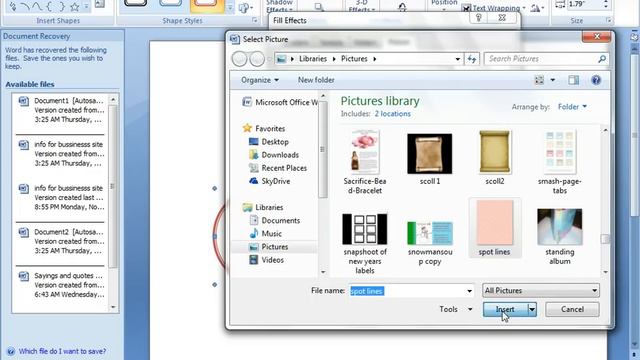
Task: Open recovered 'Document2 [Autosa...' file
Action: (x=61, y=242)
